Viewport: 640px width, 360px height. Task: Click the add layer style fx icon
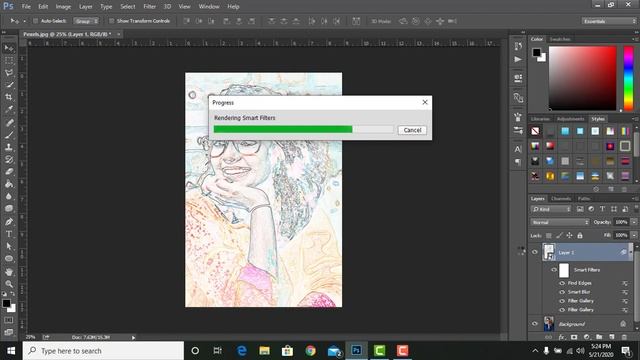[x=562, y=337]
